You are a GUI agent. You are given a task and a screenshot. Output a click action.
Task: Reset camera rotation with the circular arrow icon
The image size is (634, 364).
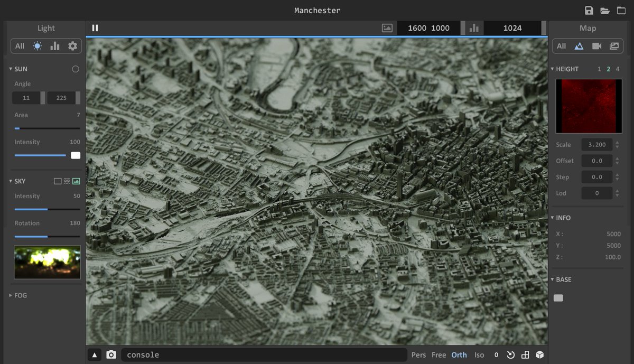(511, 354)
